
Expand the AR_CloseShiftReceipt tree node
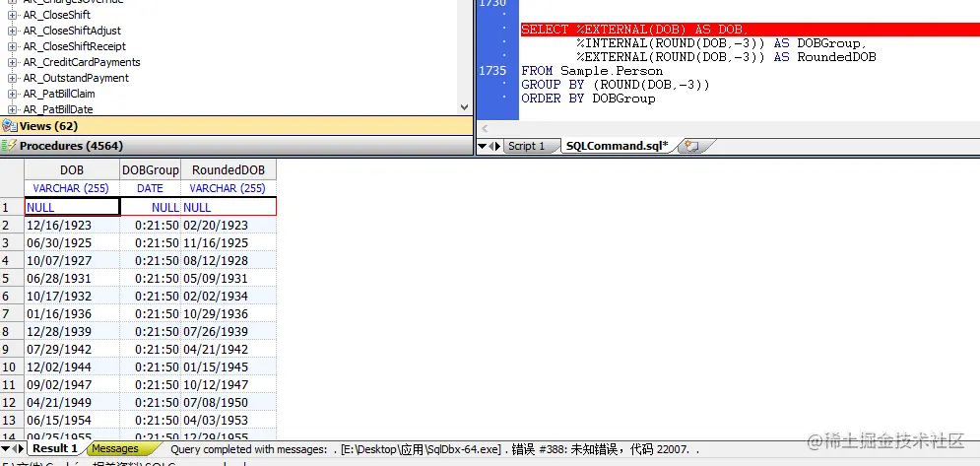(x=12, y=46)
